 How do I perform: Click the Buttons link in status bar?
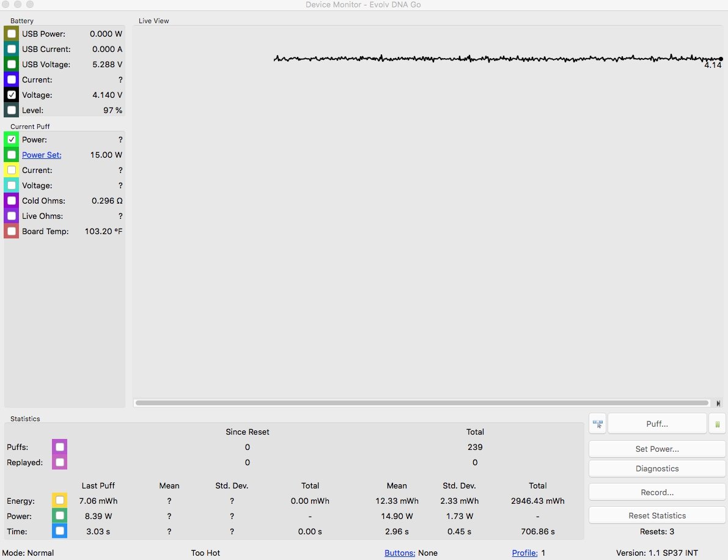[x=399, y=553]
